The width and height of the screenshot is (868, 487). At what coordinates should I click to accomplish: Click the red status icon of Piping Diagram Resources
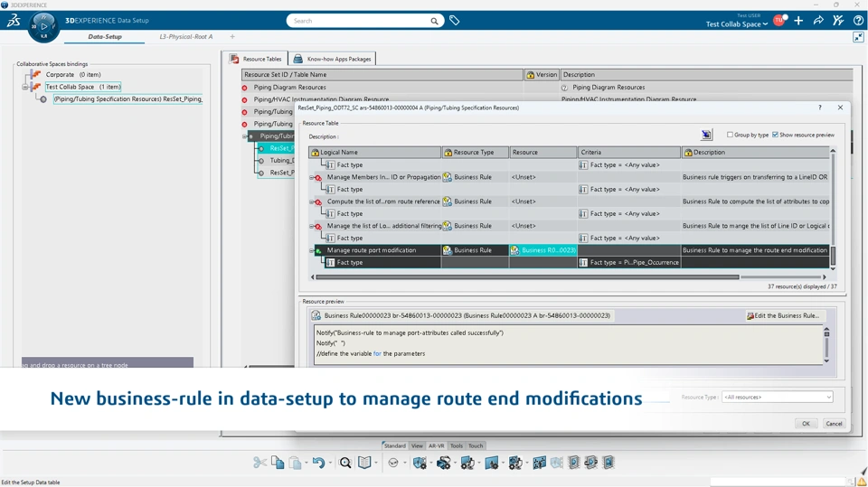[245, 88]
